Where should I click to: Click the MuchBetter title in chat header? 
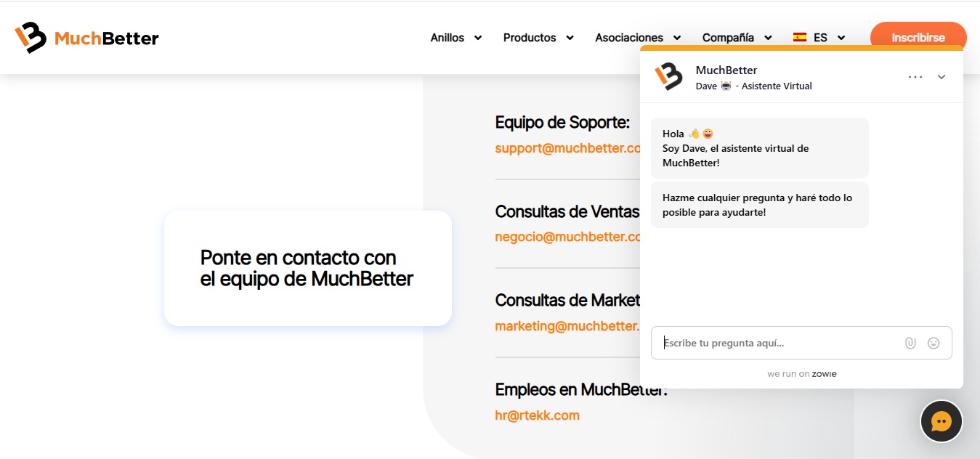[726, 70]
